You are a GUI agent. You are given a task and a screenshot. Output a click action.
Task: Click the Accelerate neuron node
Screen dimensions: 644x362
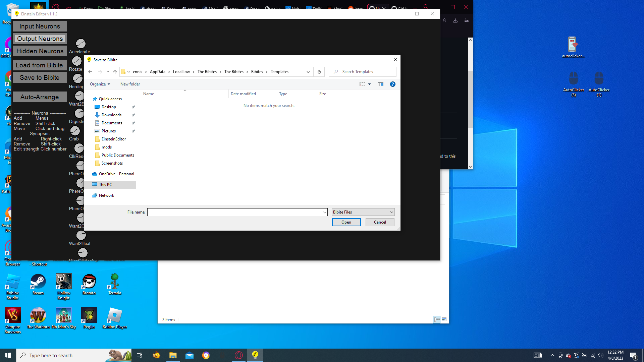pyautogui.click(x=81, y=44)
